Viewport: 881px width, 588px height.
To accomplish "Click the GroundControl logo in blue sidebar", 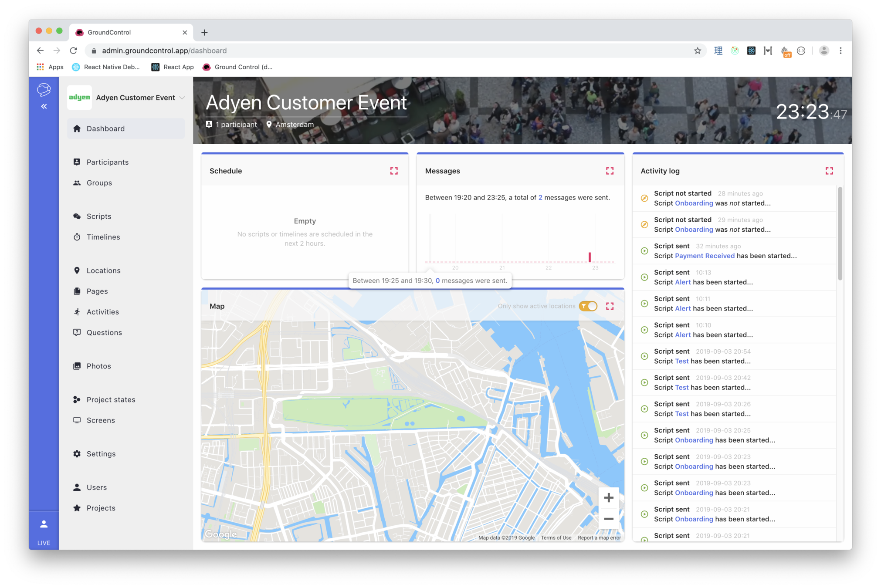I will tap(44, 89).
